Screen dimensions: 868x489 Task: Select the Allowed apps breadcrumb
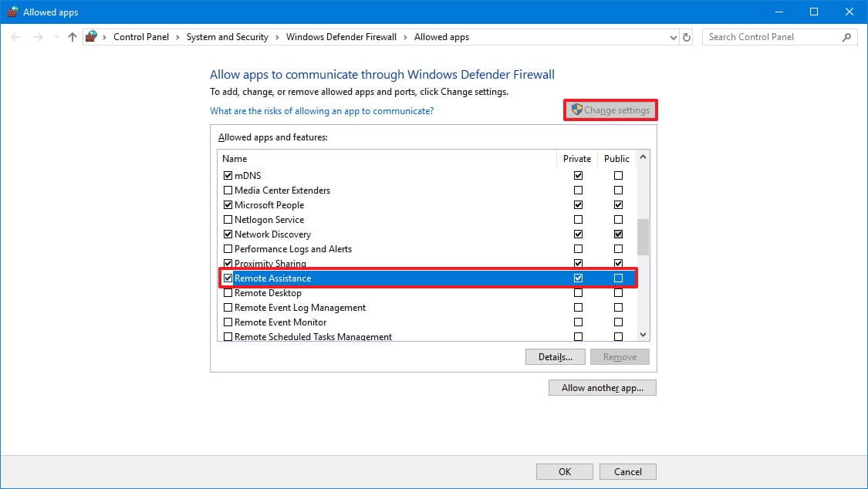[x=441, y=37]
